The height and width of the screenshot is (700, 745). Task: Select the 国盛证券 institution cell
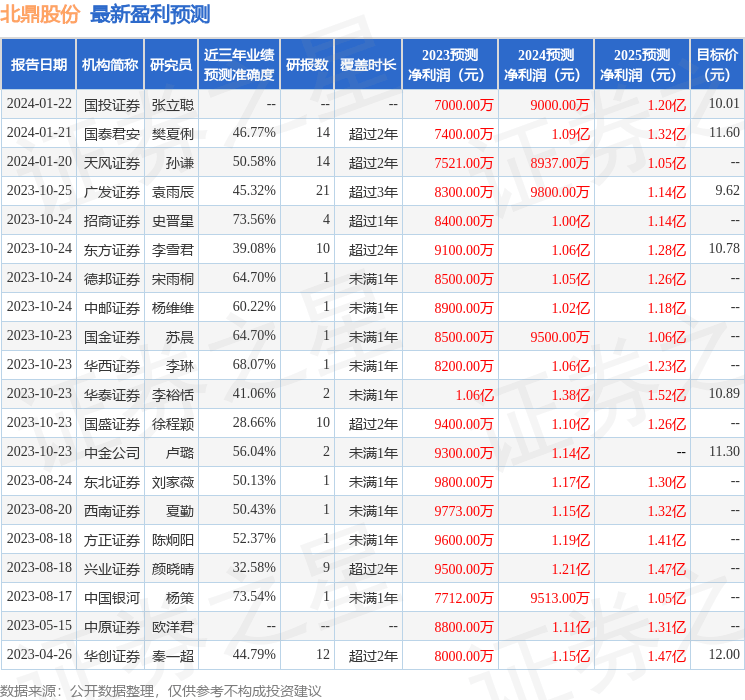(112, 424)
